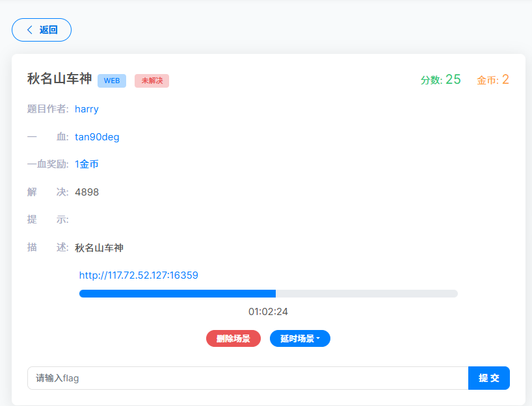Click the 删除场景 button
This screenshot has width=532, height=406.
[x=233, y=338]
